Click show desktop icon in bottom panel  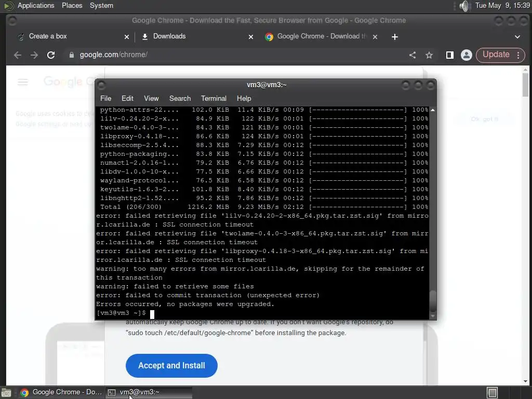pyautogui.click(x=6, y=393)
